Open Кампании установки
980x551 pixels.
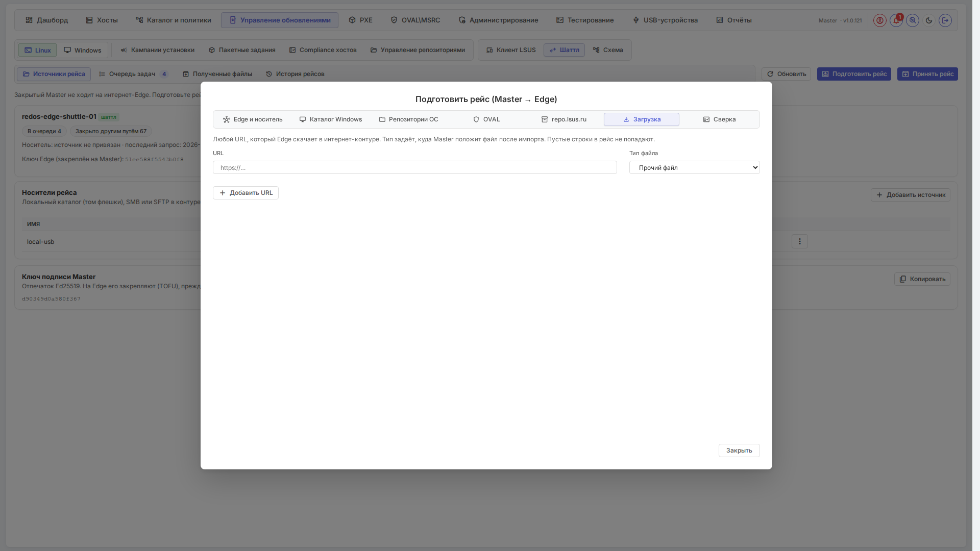point(157,50)
